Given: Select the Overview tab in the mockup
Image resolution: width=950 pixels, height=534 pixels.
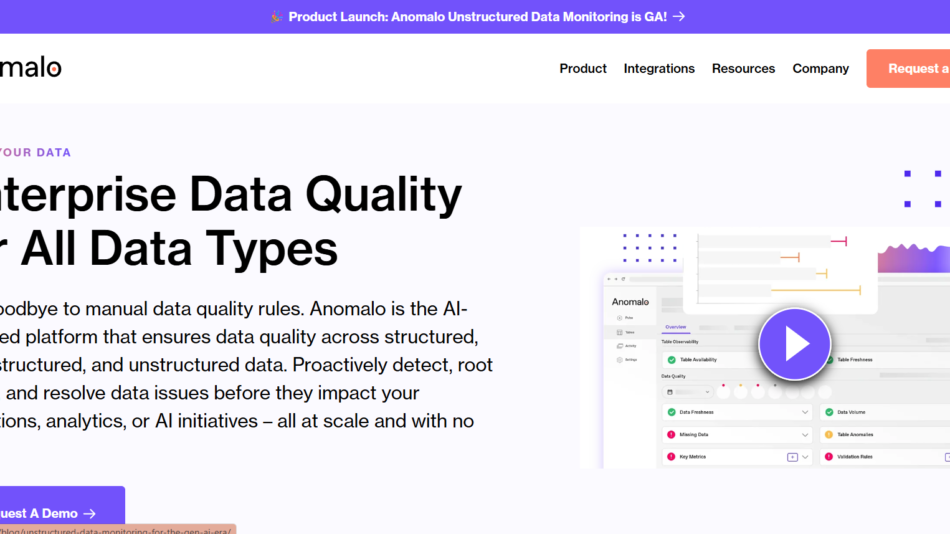Looking at the screenshot, I should coord(676,327).
